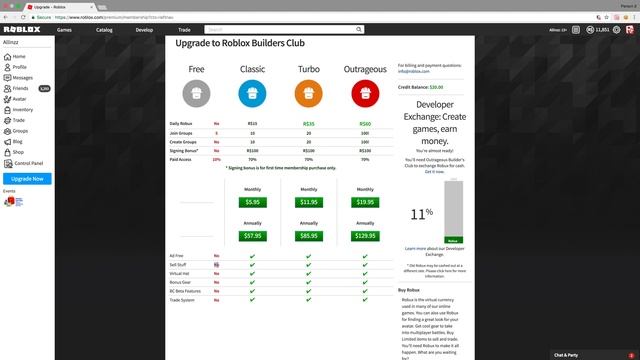Click the Buy Robux heading
The image size is (640, 360).
point(409,290)
